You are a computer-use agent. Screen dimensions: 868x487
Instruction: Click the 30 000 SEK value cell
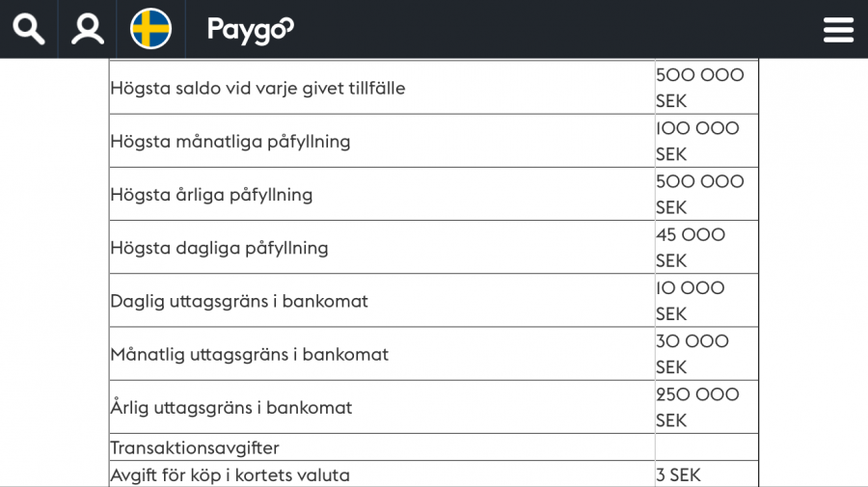(x=692, y=354)
